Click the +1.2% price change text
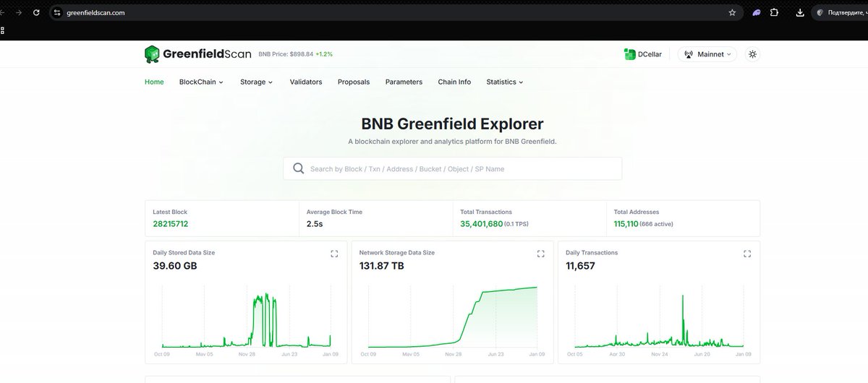Screen dimensions: 868x383 click(324, 54)
